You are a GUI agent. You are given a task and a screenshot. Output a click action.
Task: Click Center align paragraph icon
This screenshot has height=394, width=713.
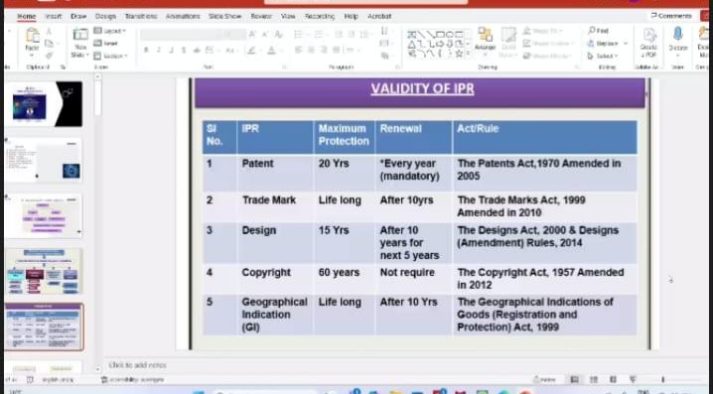click(x=311, y=50)
